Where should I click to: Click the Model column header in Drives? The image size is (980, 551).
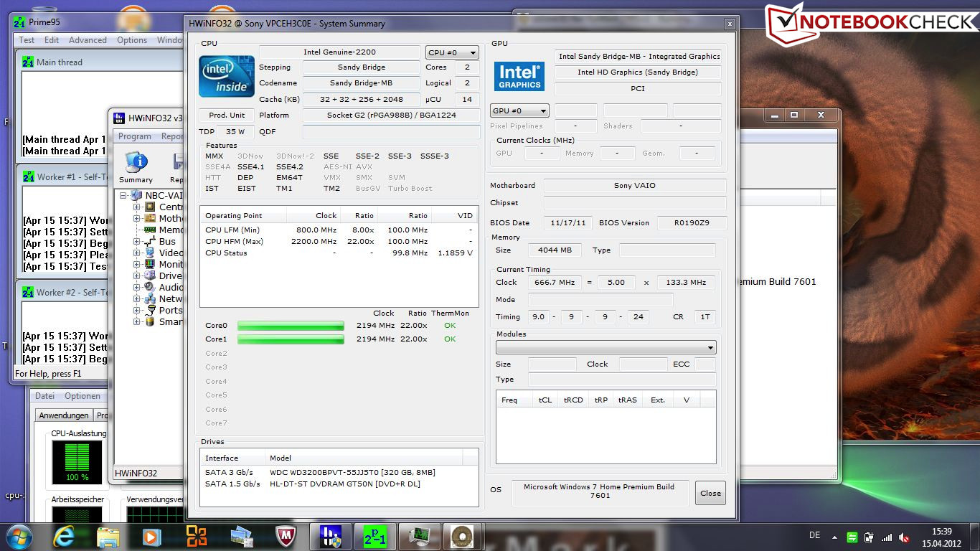click(364, 458)
